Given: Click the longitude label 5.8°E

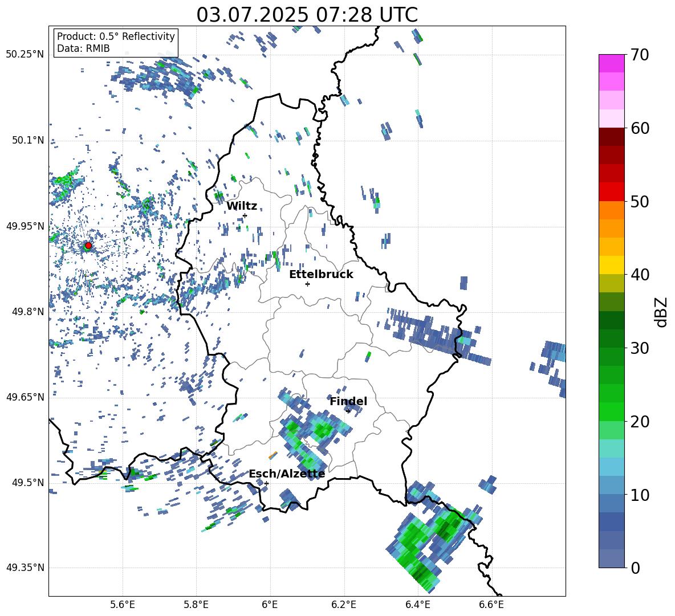Looking at the screenshot, I should click(196, 605).
